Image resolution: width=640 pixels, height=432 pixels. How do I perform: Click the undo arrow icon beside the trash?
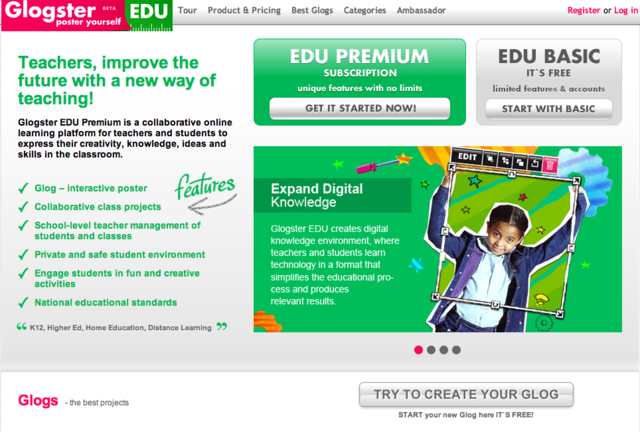535,163
